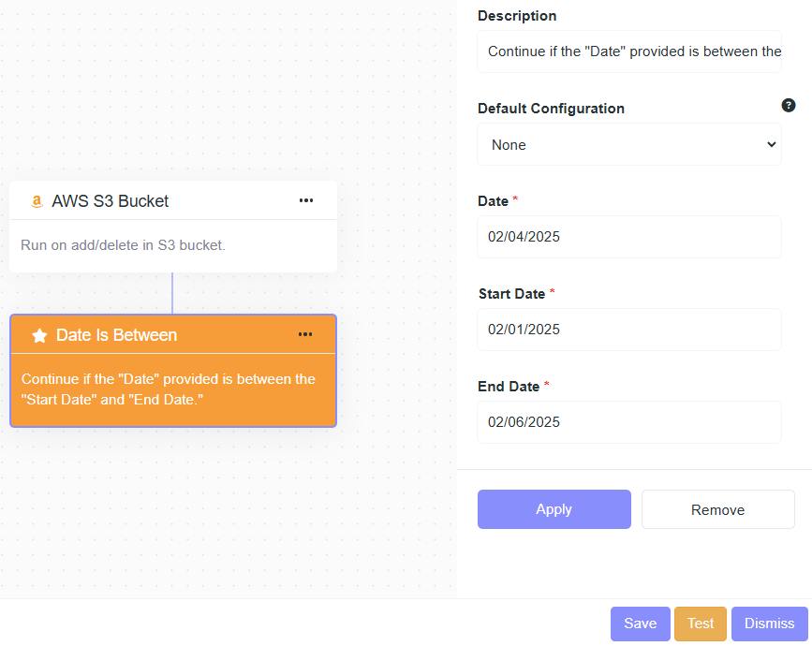Click the help question mark beside Default Configuration
The height and width of the screenshot is (646, 812).
pos(789,106)
